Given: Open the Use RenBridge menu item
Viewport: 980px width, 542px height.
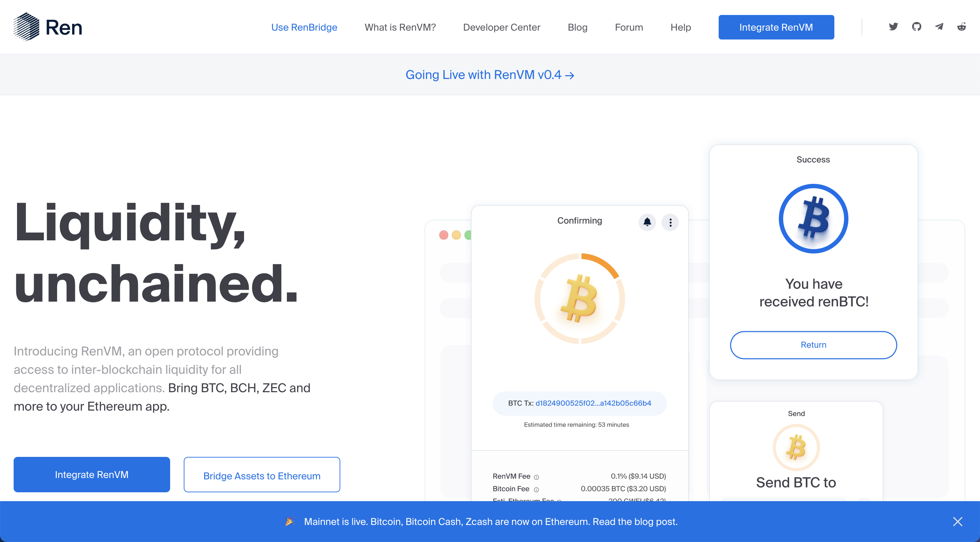Looking at the screenshot, I should click(x=304, y=27).
